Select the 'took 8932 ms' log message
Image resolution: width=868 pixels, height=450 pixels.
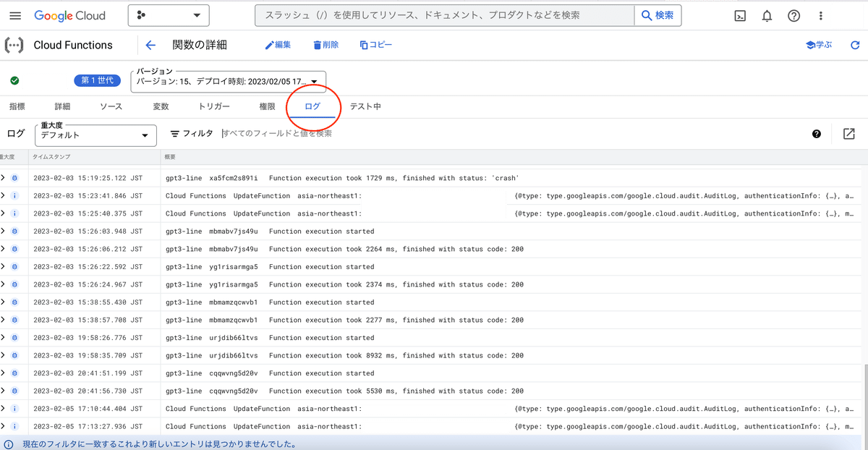click(396, 355)
